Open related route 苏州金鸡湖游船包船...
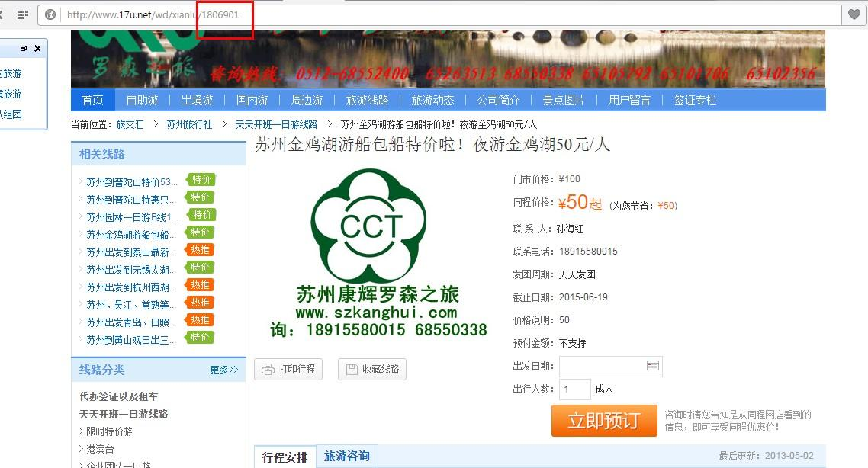 [x=131, y=235]
